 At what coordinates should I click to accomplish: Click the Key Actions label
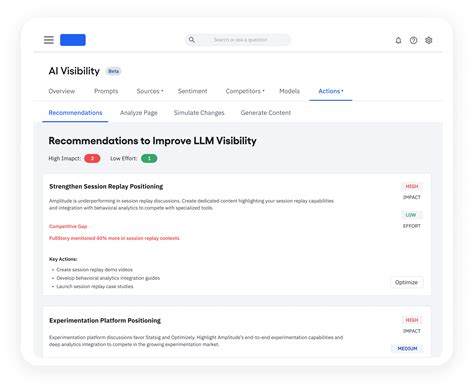click(63, 259)
